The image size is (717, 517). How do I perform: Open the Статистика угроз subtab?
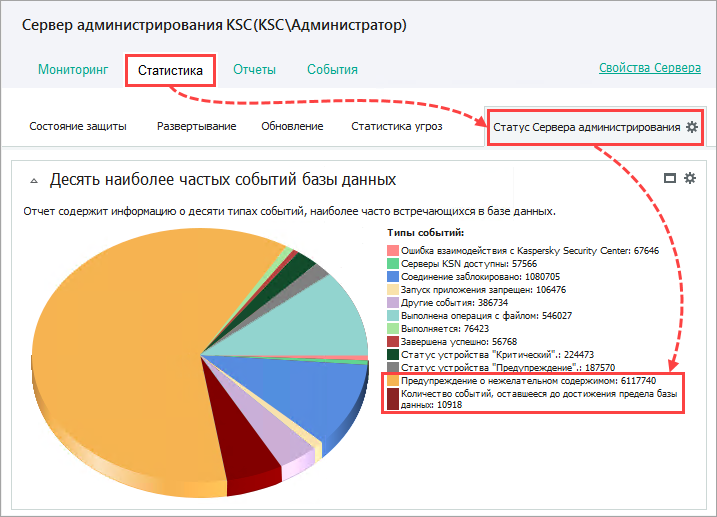point(396,126)
